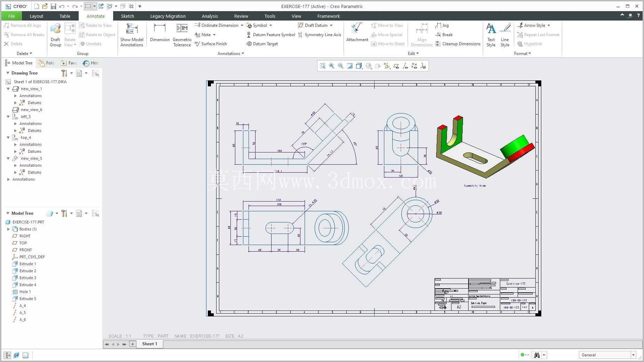Insert a Datum Target
Image resolution: width=644 pixels, height=362 pixels.
pos(262,44)
